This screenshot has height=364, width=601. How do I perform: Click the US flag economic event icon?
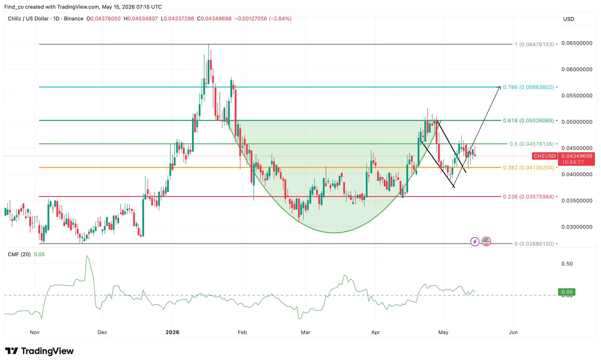[486, 241]
